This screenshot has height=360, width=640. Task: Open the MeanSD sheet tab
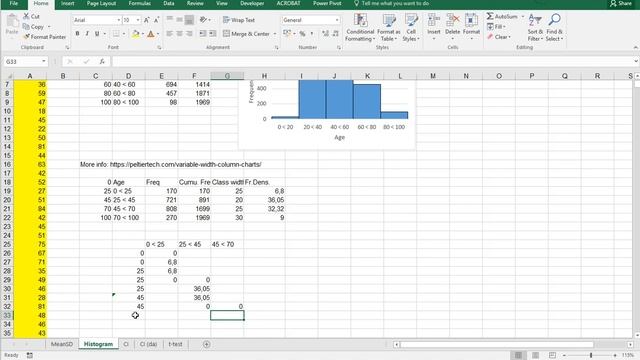point(62,344)
